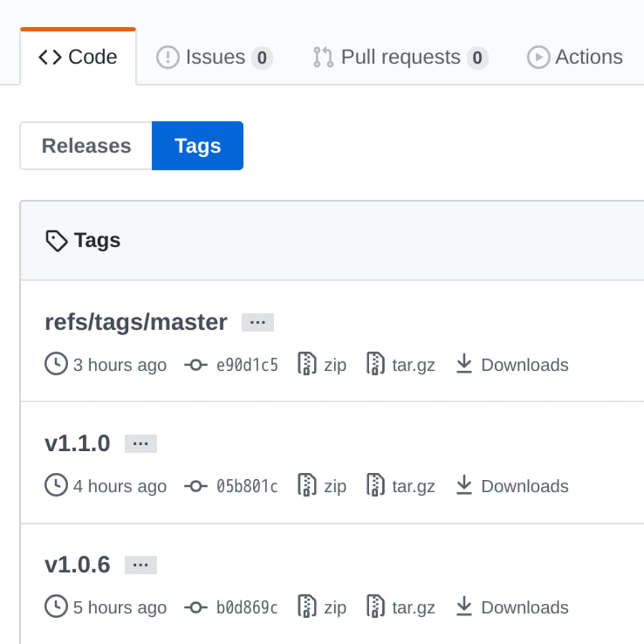Click download arrow icon for refs/tags/master

pyautogui.click(x=464, y=364)
